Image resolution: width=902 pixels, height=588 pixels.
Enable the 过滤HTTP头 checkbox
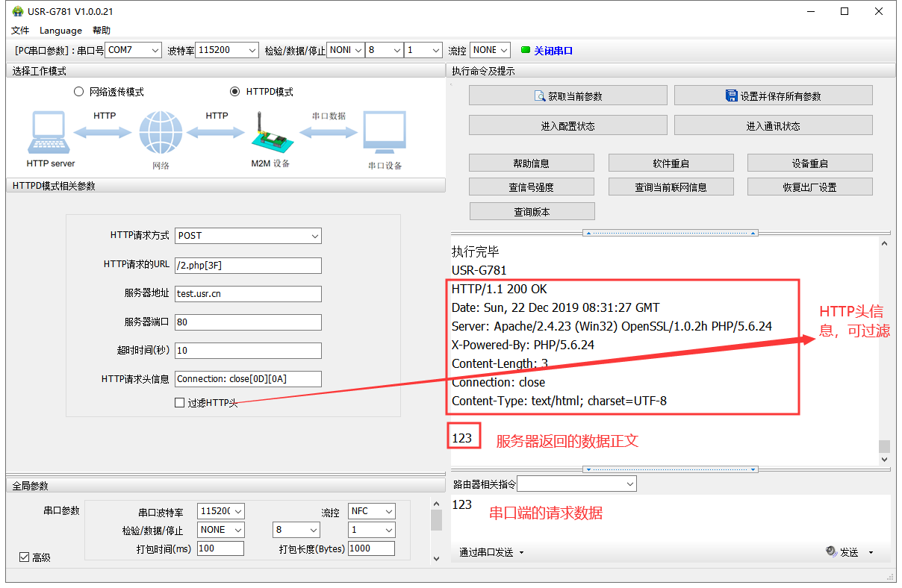point(179,403)
